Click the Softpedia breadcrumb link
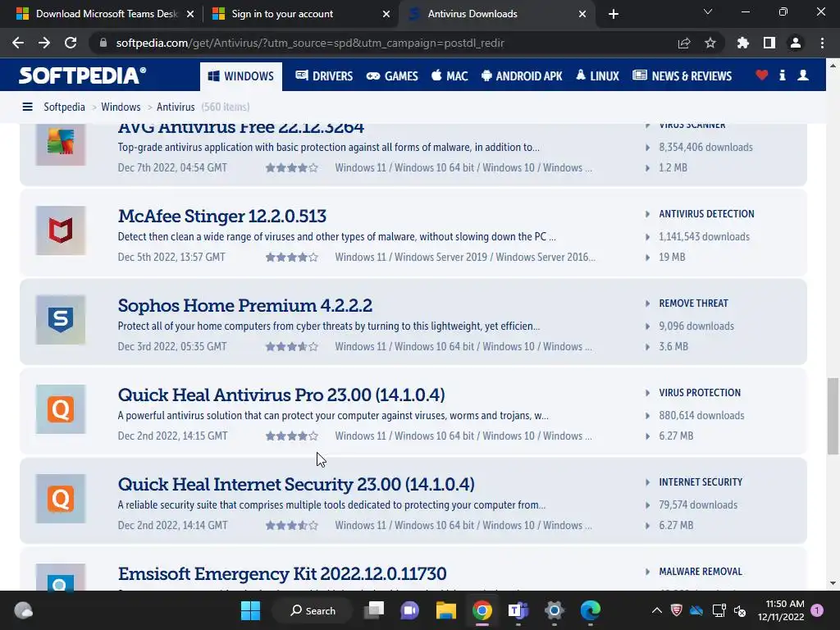This screenshot has height=630, width=840. click(x=64, y=107)
